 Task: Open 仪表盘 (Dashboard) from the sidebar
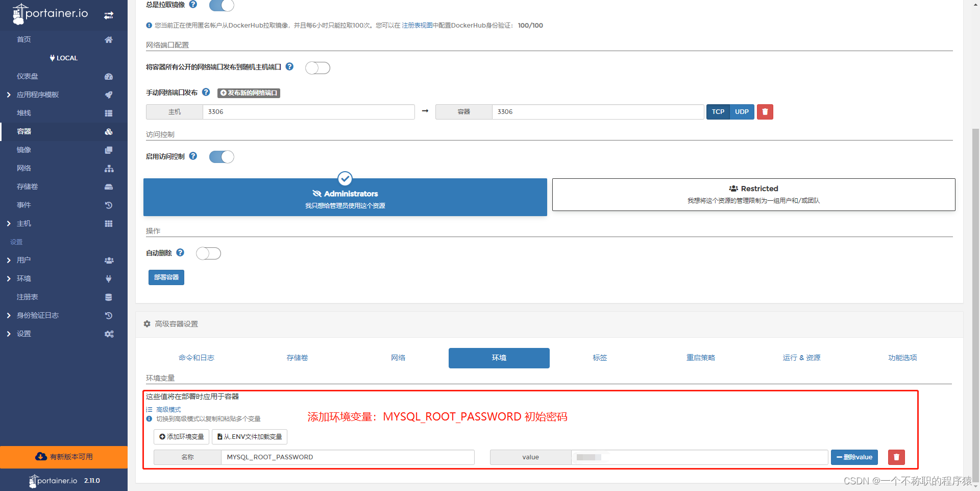click(x=27, y=76)
